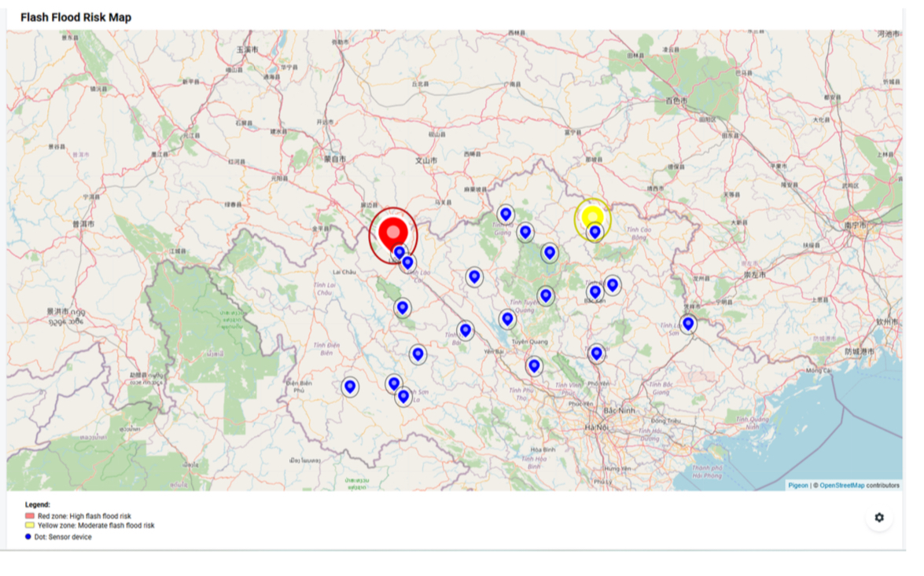Click the yellow moderate-risk marker near Cao Bằng

click(x=592, y=218)
